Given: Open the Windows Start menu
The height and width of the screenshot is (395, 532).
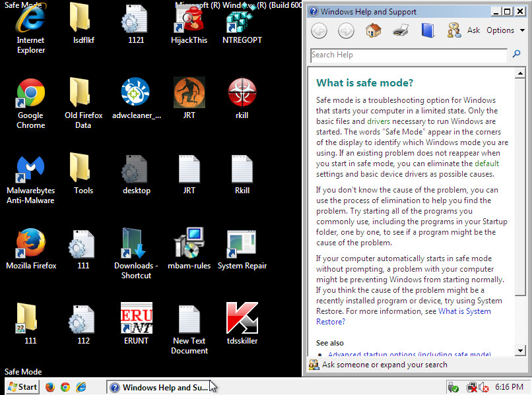Looking at the screenshot, I should tap(22, 387).
